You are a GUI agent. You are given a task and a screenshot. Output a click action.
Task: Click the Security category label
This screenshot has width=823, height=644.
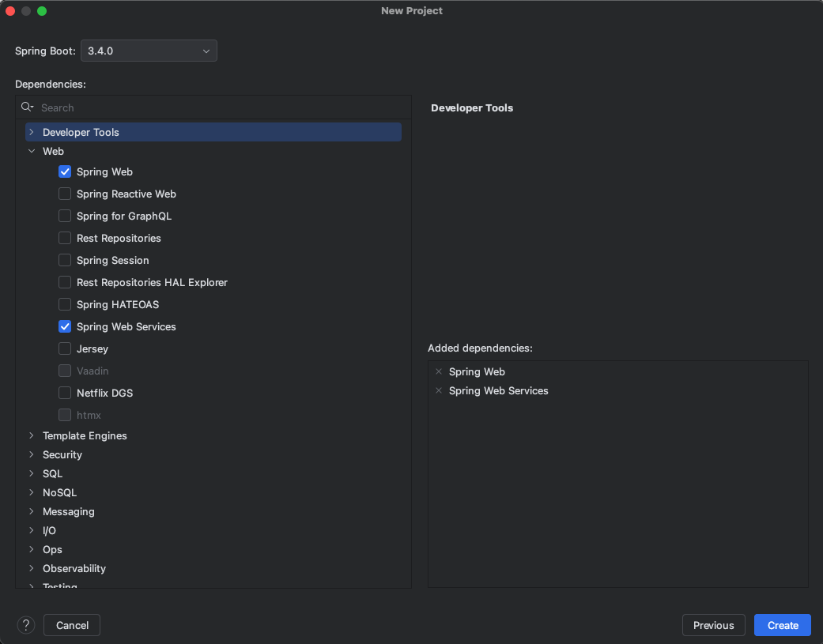(62, 454)
